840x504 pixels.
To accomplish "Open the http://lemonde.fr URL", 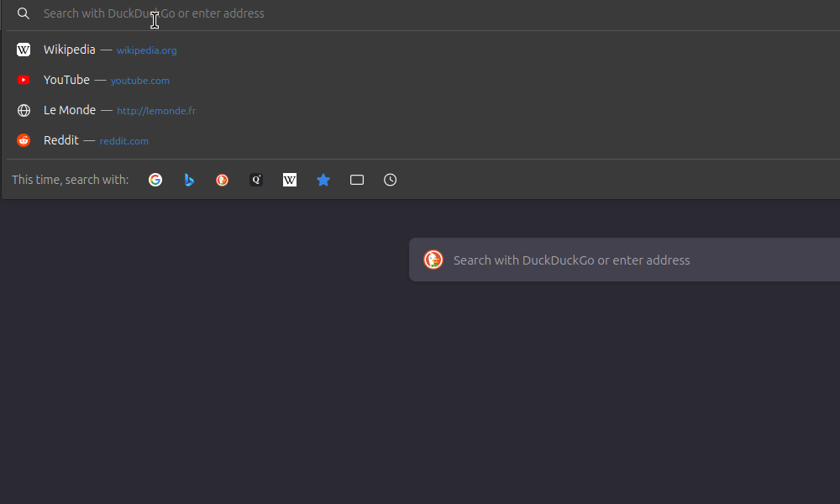I will 156,111.
